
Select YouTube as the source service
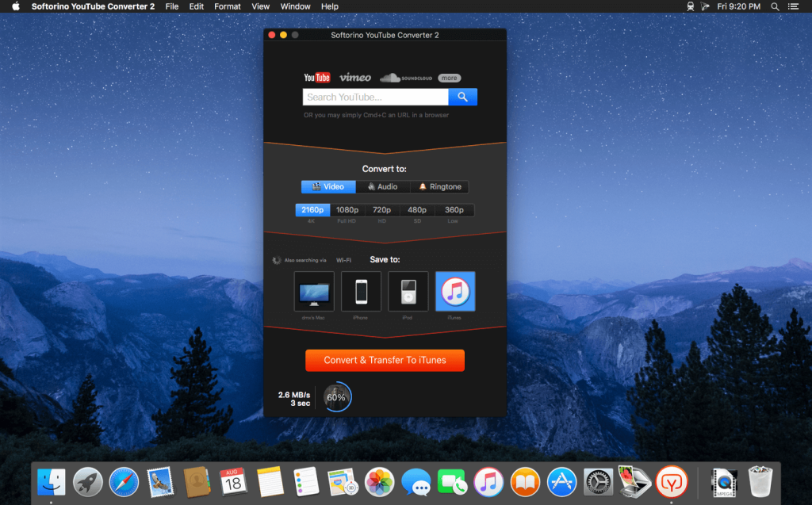(316, 77)
